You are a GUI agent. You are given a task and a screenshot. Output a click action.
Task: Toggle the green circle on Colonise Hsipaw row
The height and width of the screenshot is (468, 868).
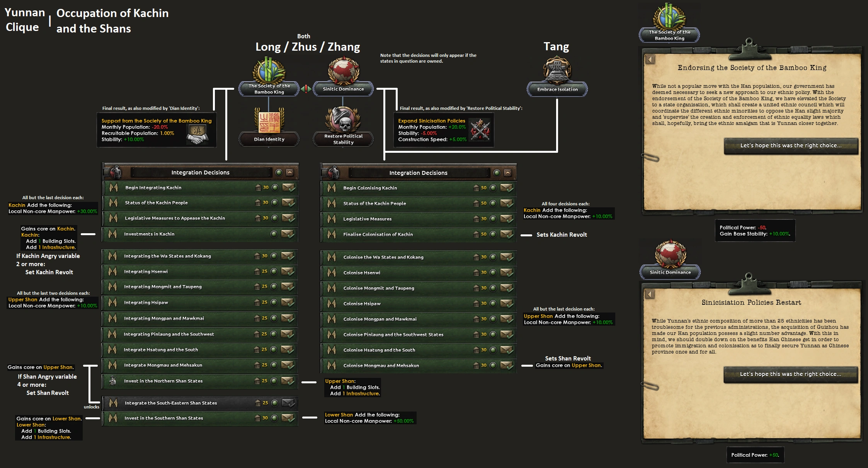(493, 304)
